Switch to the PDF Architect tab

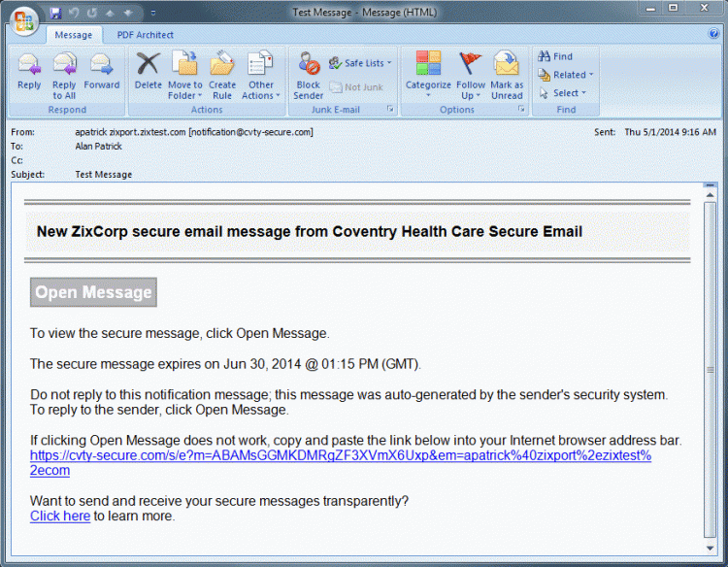pos(145,35)
